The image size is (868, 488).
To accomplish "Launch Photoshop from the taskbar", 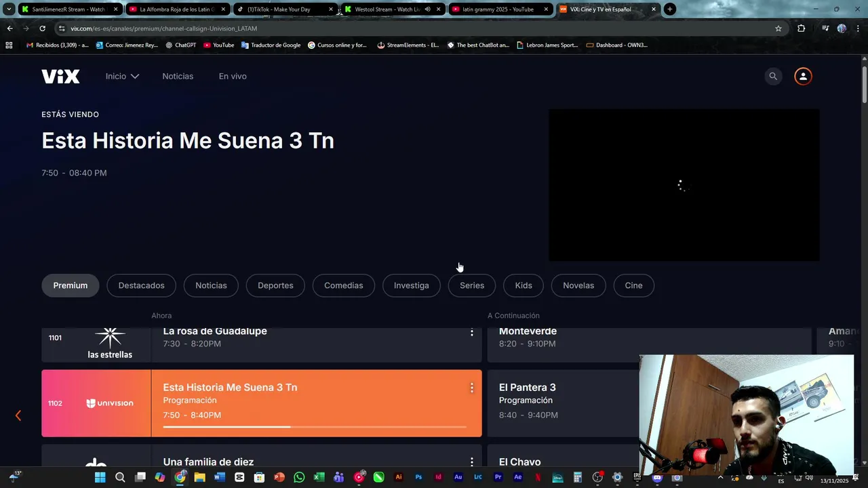I will (x=418, y=477).
